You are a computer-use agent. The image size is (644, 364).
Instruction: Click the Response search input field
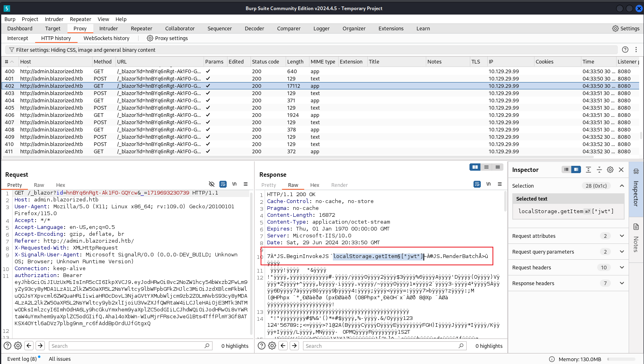pyautogui.click(x=385, y=346)
